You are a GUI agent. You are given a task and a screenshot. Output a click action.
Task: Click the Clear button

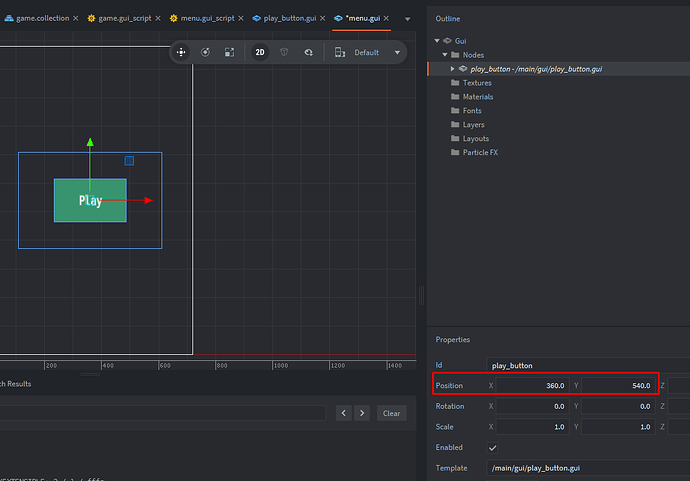(392, 413)
